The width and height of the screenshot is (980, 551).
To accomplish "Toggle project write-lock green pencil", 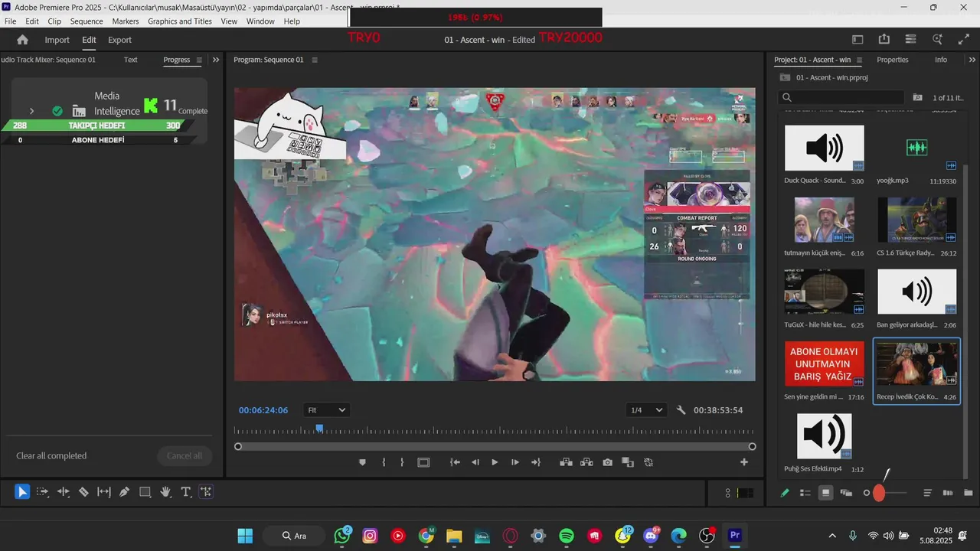I will point(785,493).
